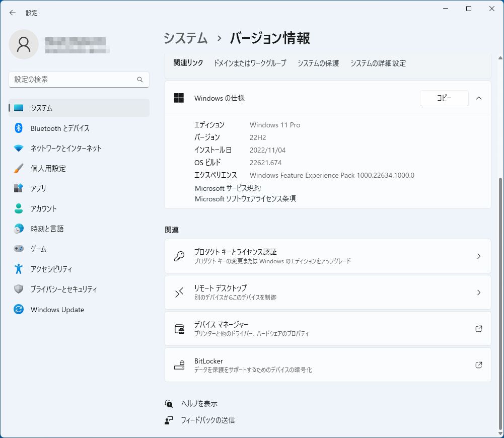The height and width of the screenshot is (438, 504).
Task: Click the システムの詳細設定 link
Action: coord(378,63)
